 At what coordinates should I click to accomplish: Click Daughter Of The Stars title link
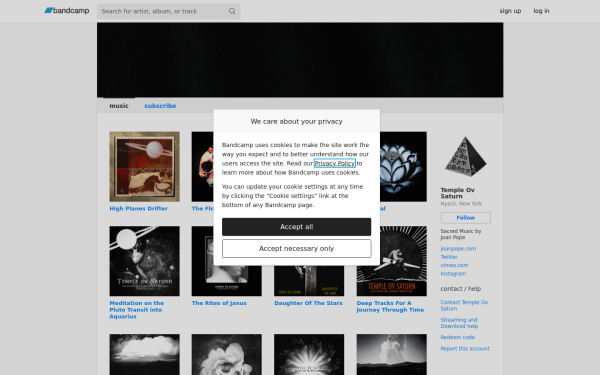(308, 303)
